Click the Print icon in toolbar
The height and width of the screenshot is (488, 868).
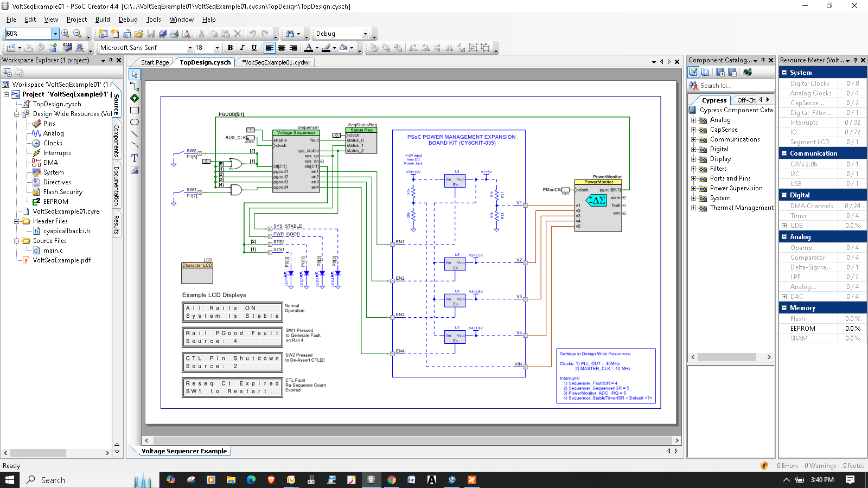coord(174,34)
